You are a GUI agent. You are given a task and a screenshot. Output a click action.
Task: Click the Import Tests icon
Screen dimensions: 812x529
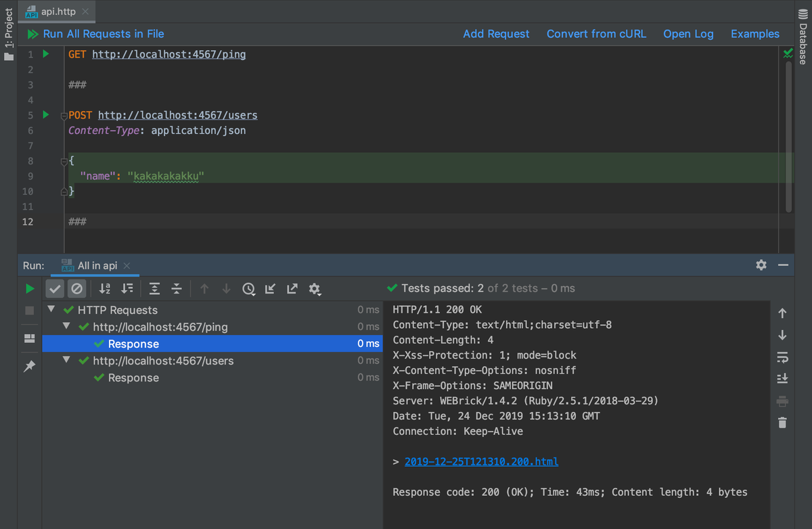point(270,289)
